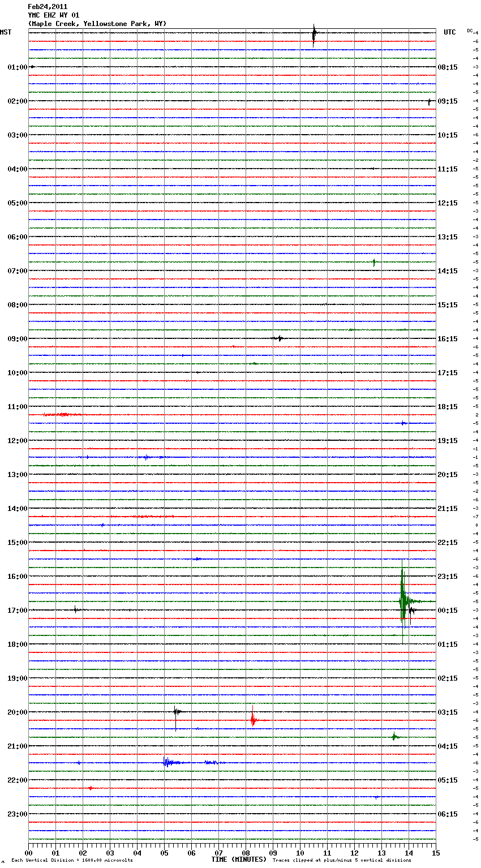481x868 pixels.
Task: Select the 05:00 MST time label
Action: click(18, 203)
